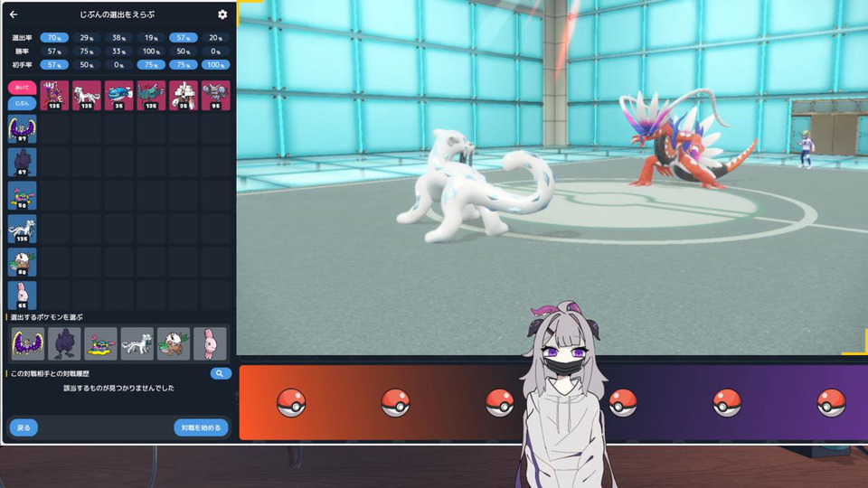The image size is (868, 488).
Task: Click Lunala icon in blue team column
Action: tap(22, 129)
